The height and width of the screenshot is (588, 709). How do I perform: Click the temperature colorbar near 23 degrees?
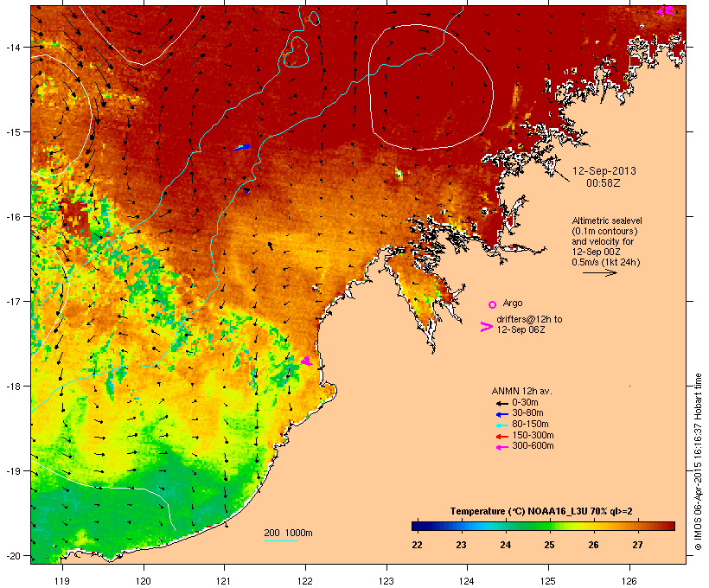pyautogui.click(x=461, y=526)
